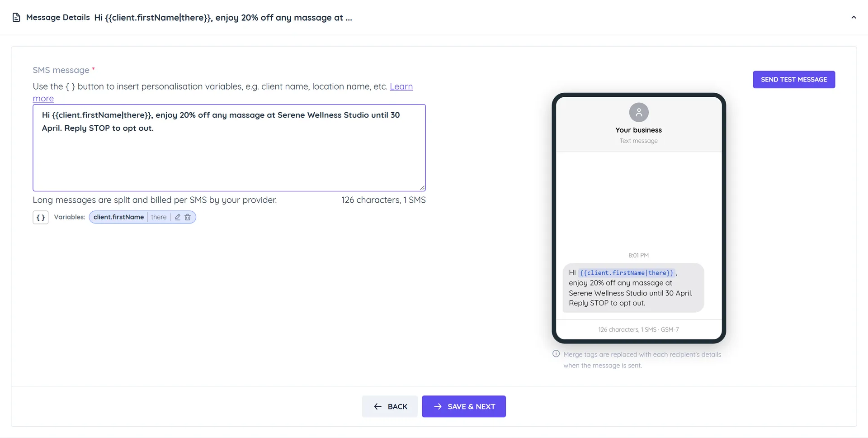This screenshot has height=438, width=868.
Task: Delete the client.firstName variable
Action: point(188,217)
